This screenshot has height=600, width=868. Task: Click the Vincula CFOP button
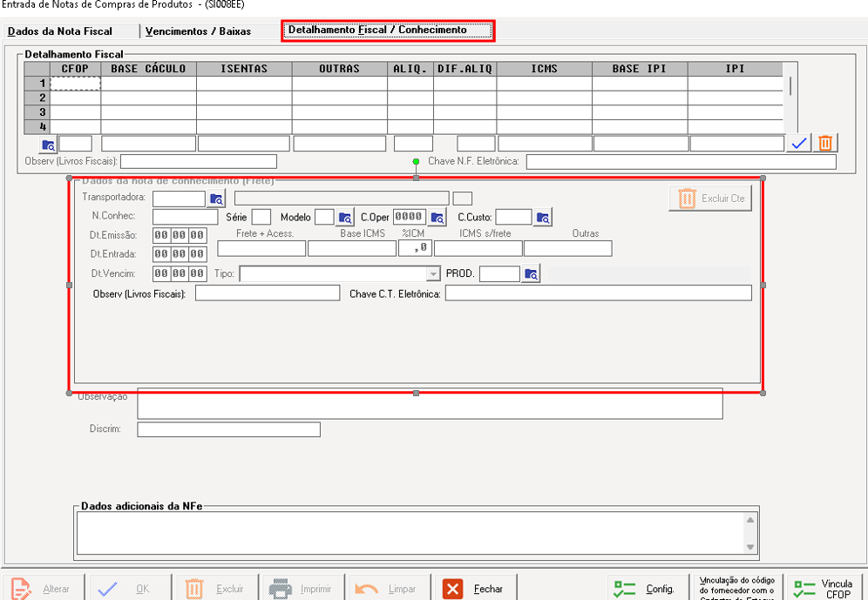[822, 589]
